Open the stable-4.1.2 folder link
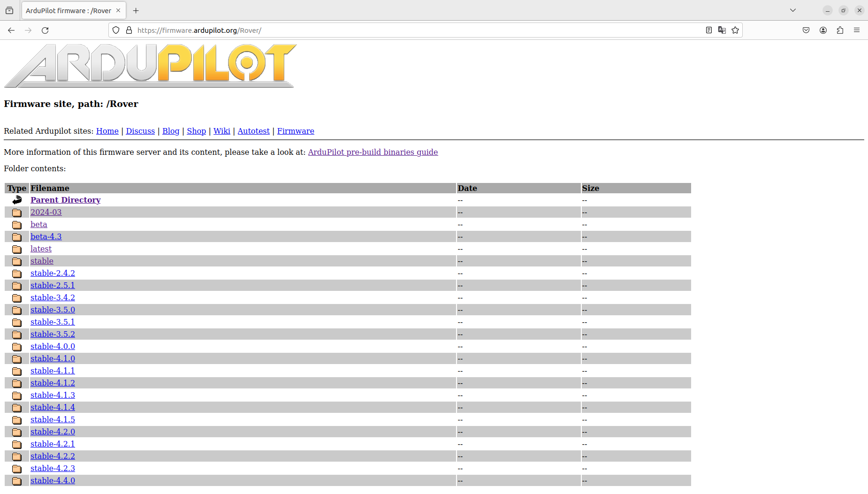Viewport: 868px width, 494px height. pyautogui.click(x=53, y=383)
